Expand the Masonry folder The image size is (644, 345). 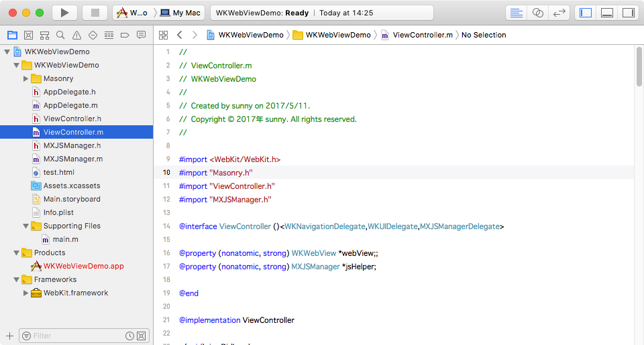[x=26, y=78]
